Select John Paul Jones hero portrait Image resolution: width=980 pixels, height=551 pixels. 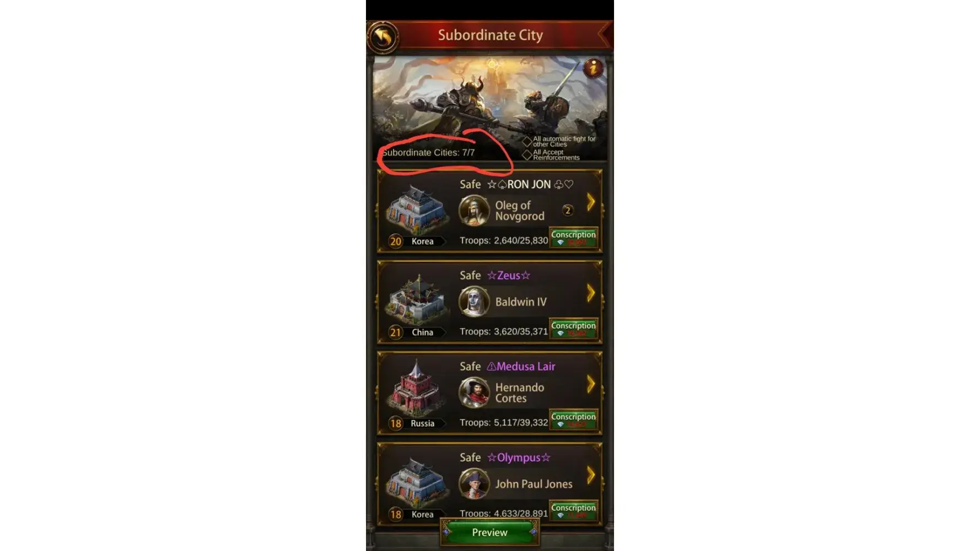click(x=474, y=483)
